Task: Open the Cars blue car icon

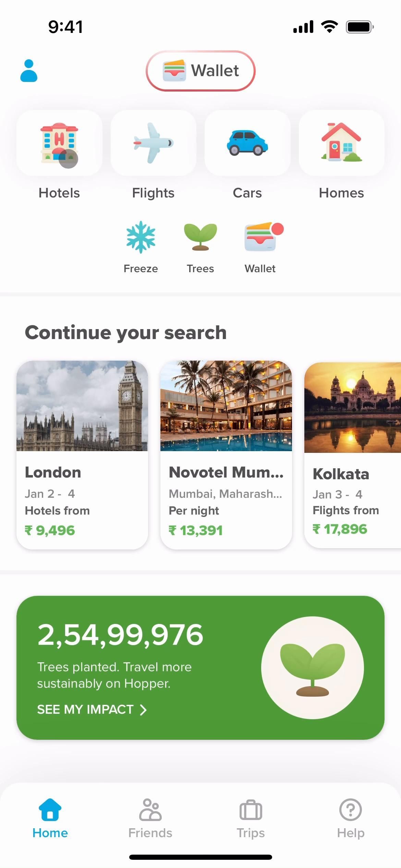Action: 247,143
